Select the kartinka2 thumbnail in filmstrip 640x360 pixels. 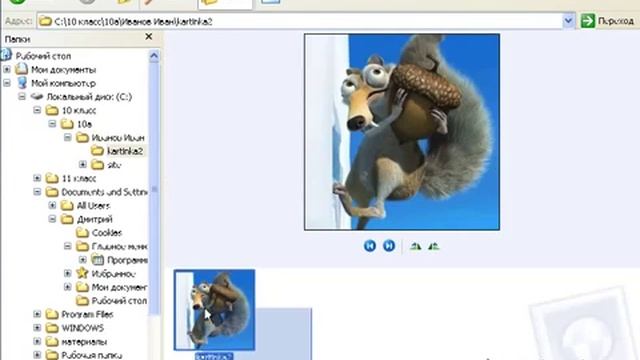tap(214, 310)
